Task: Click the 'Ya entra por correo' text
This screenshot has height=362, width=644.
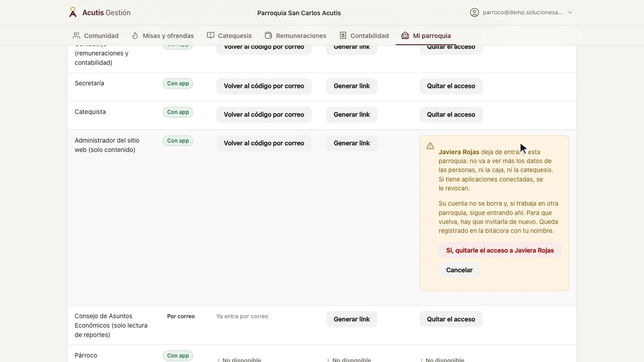Action: coord(242,317)
